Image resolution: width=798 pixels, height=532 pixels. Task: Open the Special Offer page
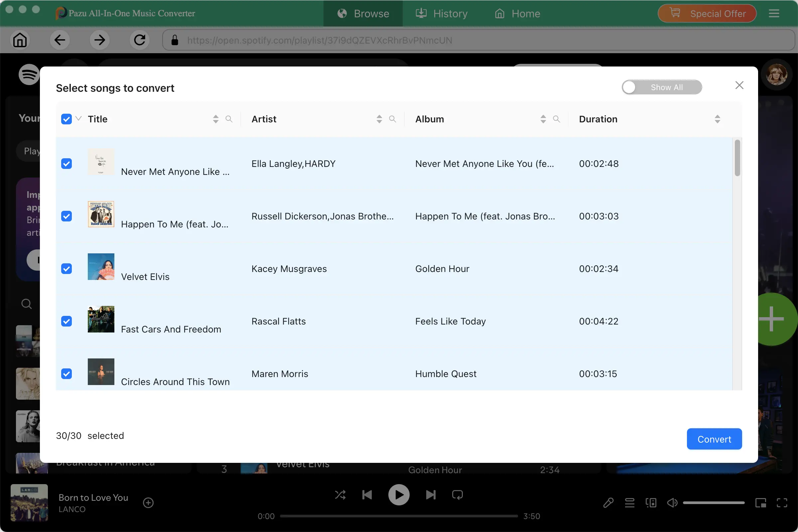click(x=707, y=13)
